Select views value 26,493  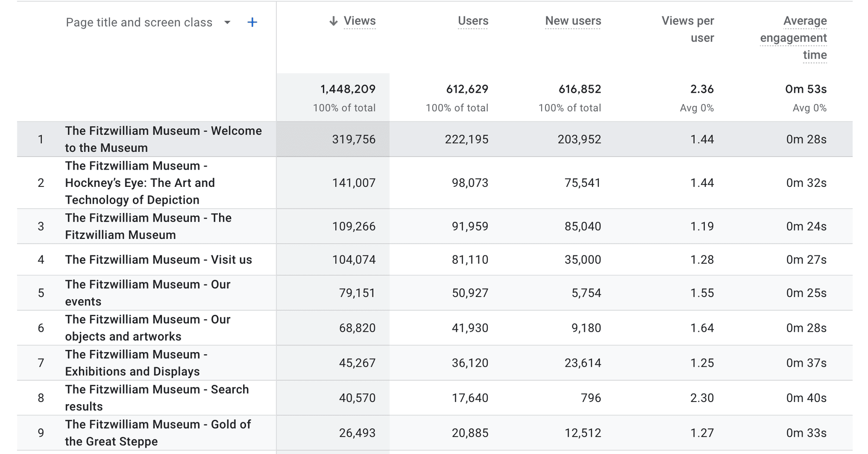tap(357, 433)
